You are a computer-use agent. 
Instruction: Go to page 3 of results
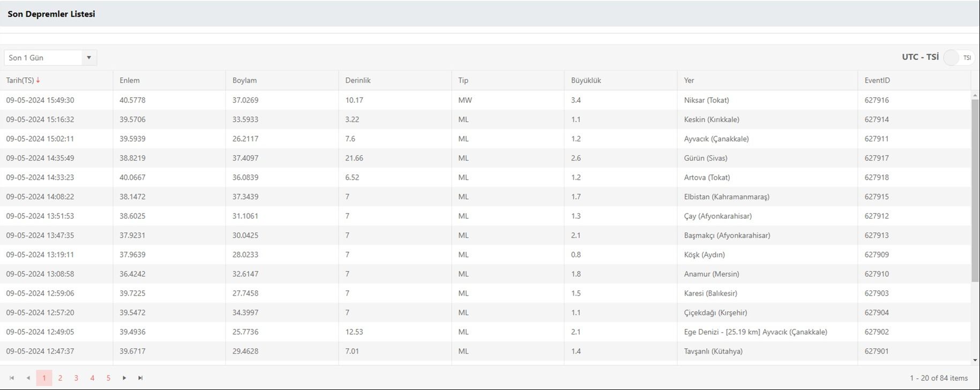click(x=76, y=378)
